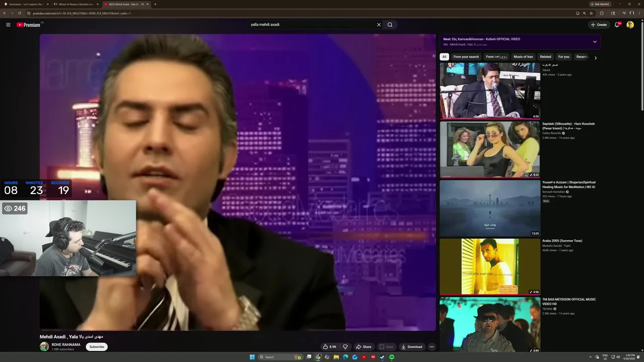
Task: Open browser extensions puzzle icon
Action: (x=602, y=13)
